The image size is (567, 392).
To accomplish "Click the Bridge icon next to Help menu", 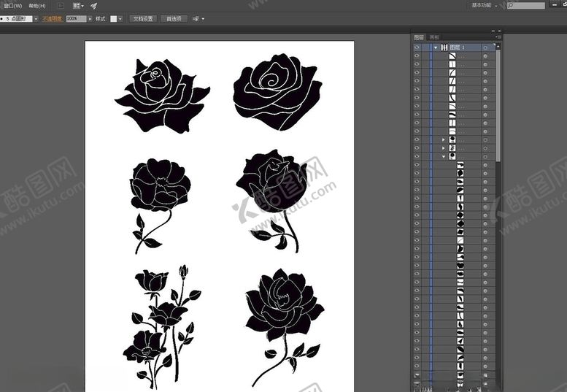I will [x=60, y=6].
